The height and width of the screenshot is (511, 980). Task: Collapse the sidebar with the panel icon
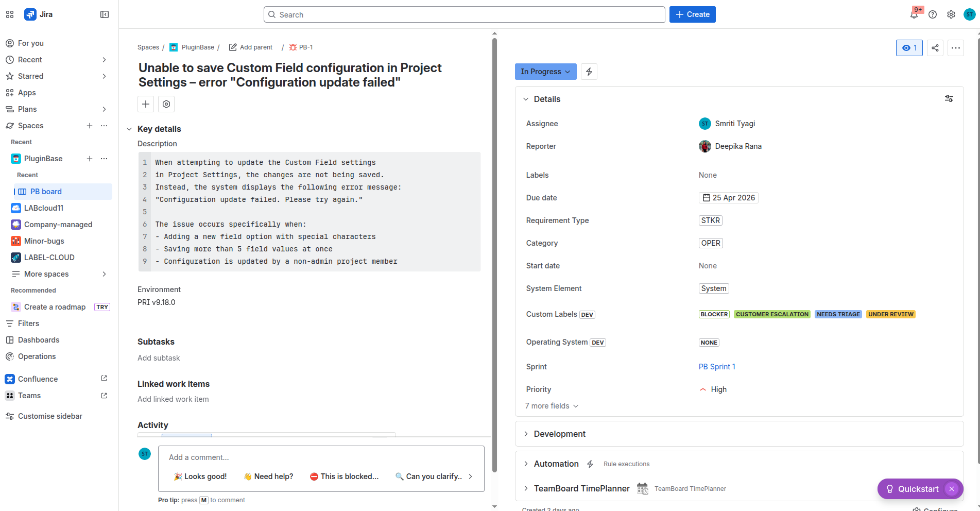105,14
